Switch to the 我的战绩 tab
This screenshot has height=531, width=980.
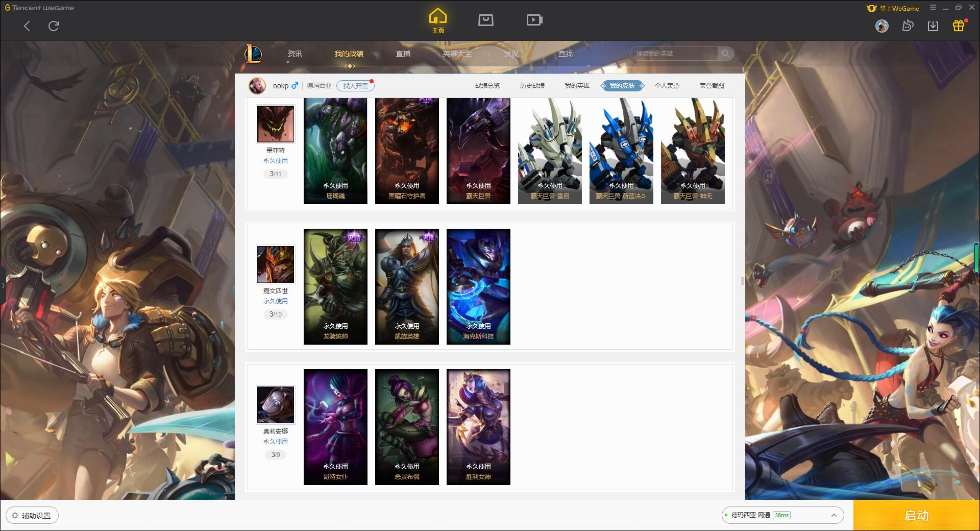[349, 54]
